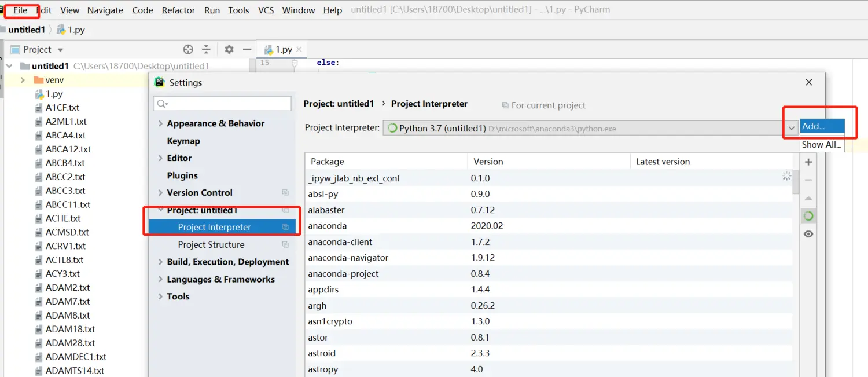Click the package list scrollbar

[x=796, y=182]
